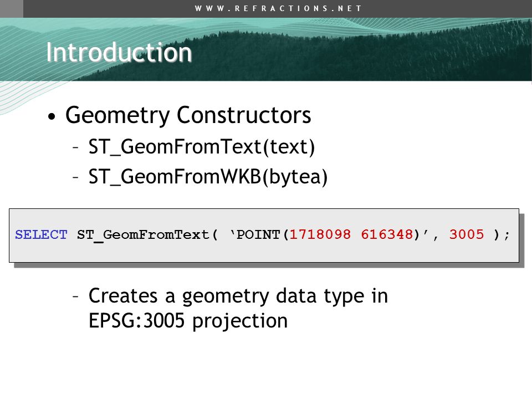Screen dimensions: 532x399
Task: Click the red coordinate 616348
Action: click(387, 234)
